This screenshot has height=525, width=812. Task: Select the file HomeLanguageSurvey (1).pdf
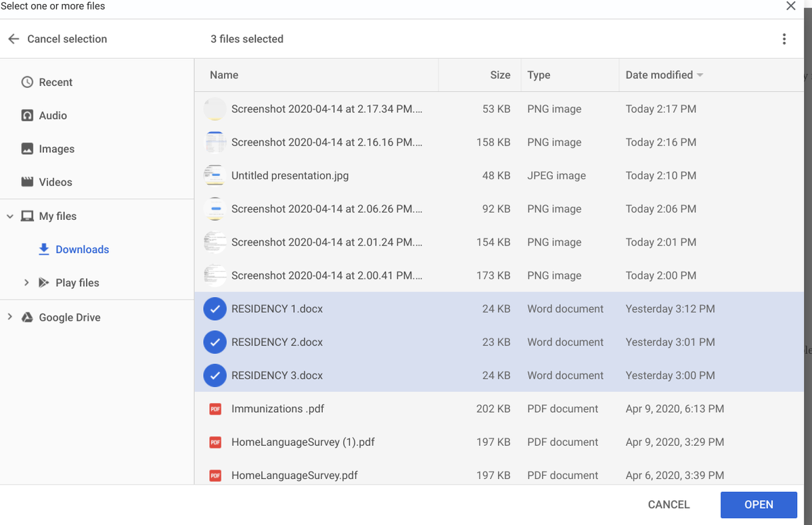303,442
